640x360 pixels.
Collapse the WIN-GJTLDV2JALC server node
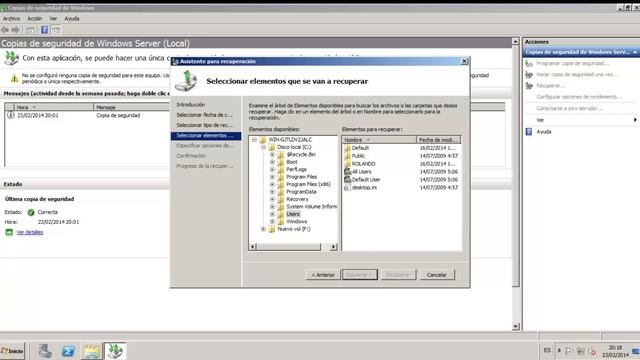[x=254, y=140]
